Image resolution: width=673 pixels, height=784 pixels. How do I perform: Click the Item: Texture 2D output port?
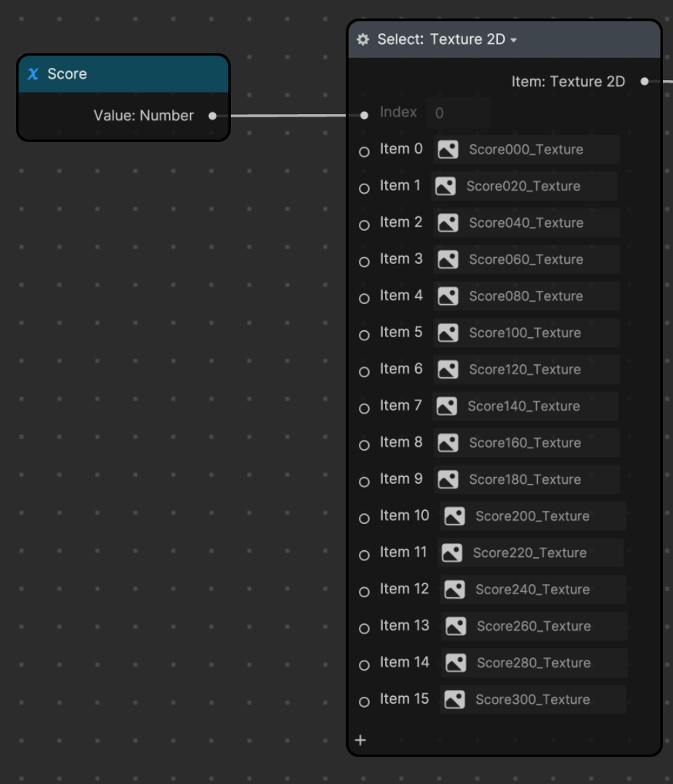[x=644, y=81]
